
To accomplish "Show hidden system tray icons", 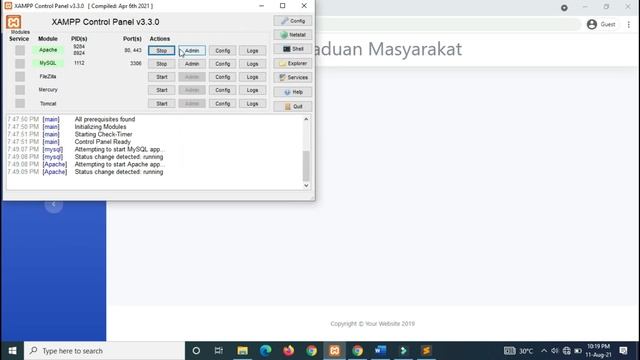I will pyautogui.click(x=544, y=351).
